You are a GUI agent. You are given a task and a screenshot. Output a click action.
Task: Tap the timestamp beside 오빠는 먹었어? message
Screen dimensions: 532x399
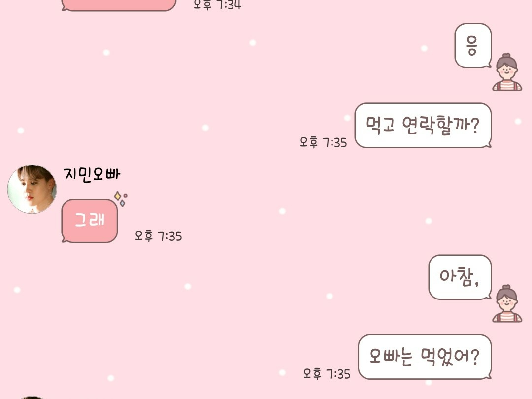tap(327, 374)
